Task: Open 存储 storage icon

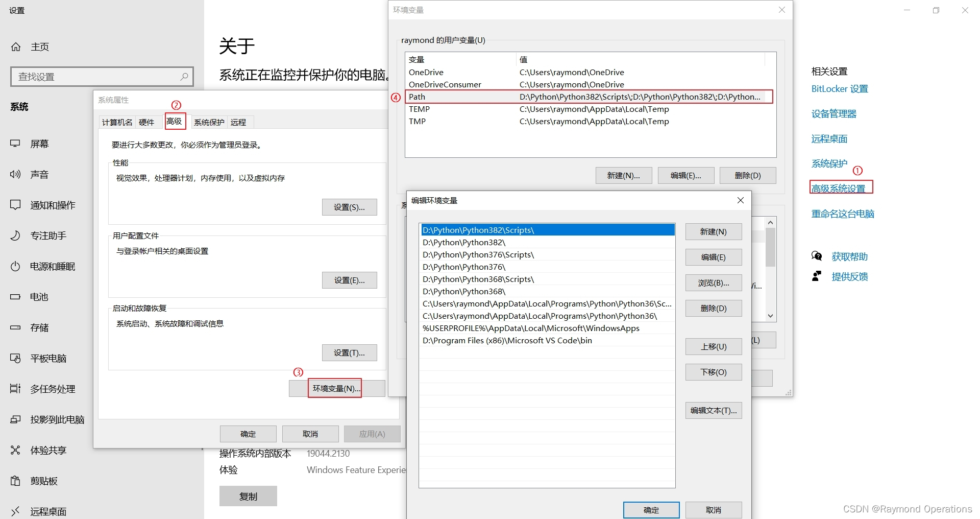Action: [15, 327]
